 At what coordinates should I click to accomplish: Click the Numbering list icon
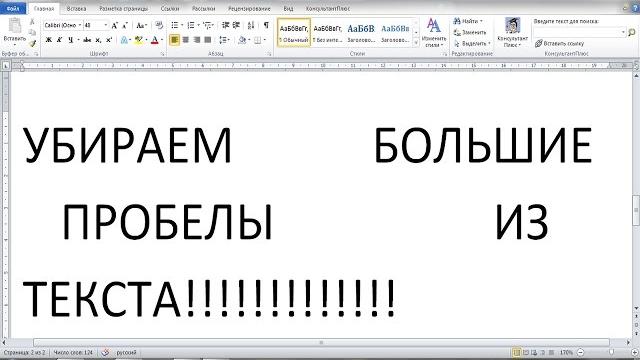pos(191,25)
